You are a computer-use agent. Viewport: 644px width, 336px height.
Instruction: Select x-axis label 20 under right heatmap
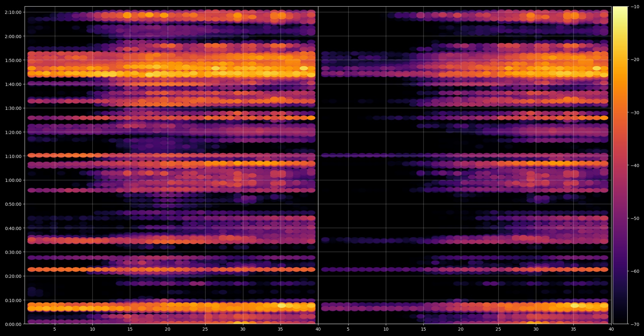461,329
